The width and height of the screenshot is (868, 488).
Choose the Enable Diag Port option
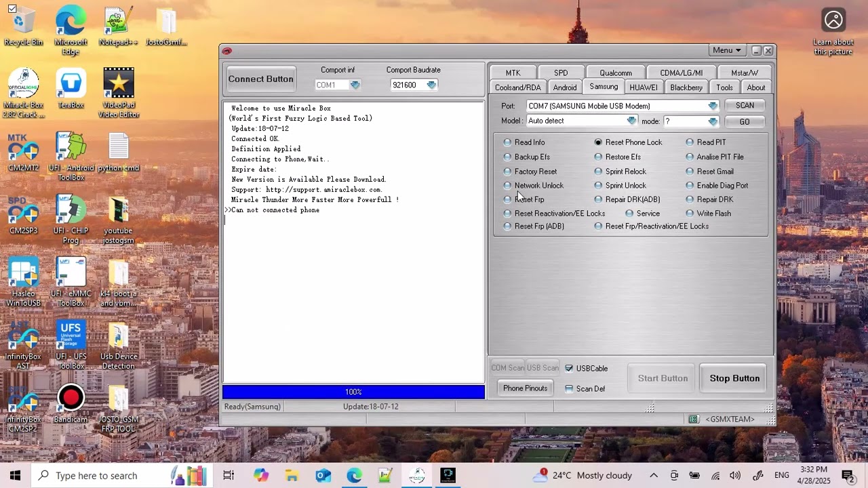coord(717,186)
